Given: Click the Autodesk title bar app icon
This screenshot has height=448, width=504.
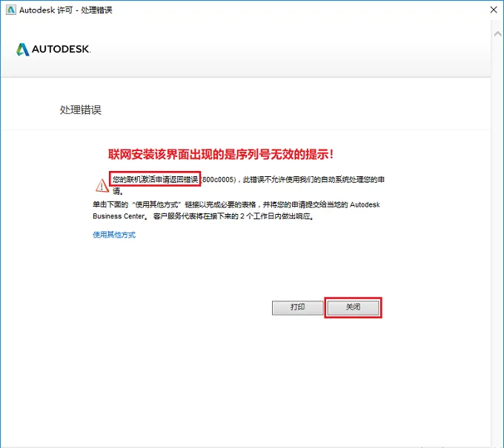Looking at the screenshot, I should click(10, 10).
